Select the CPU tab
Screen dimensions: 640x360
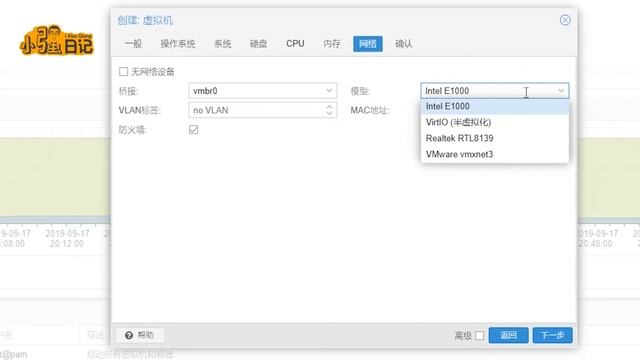click(x=295, y=44)
